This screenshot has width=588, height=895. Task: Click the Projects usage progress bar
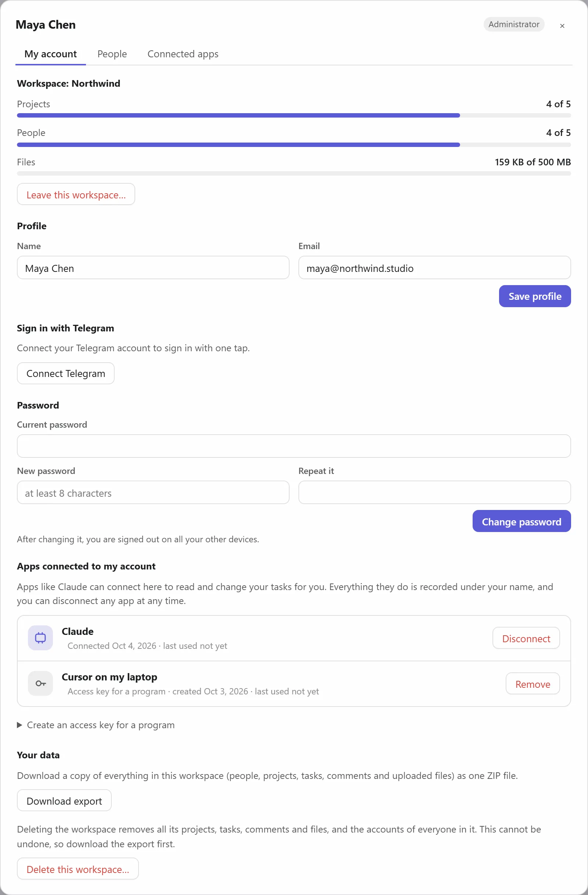coord(294,115)
